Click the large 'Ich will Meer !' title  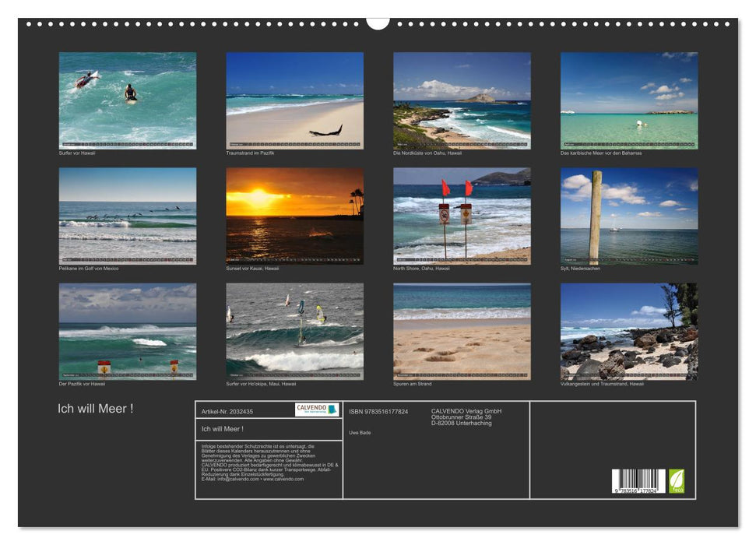pyautogui.click(x=95, y=409)
